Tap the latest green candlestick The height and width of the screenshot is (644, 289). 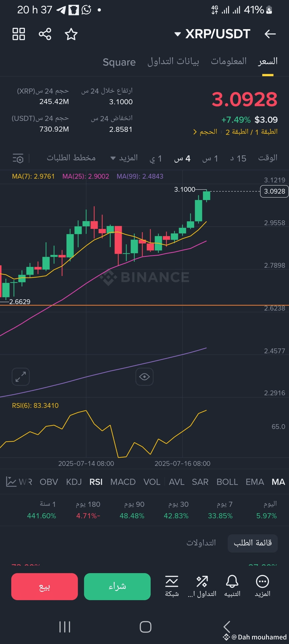(x=206, y=195)
